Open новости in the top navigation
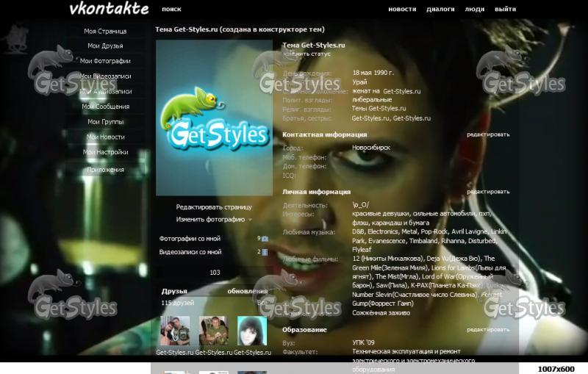Screen dimensions: 588x374 [402, 10]
